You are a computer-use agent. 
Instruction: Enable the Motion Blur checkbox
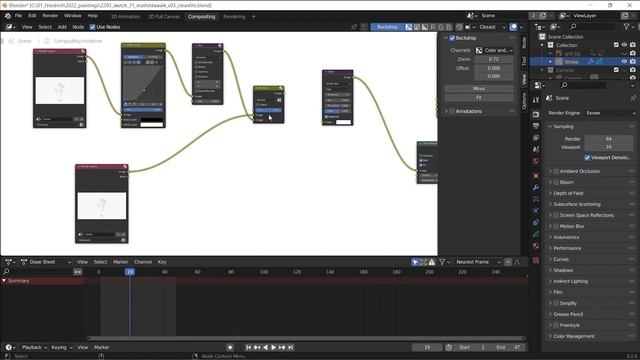point(556,226)
